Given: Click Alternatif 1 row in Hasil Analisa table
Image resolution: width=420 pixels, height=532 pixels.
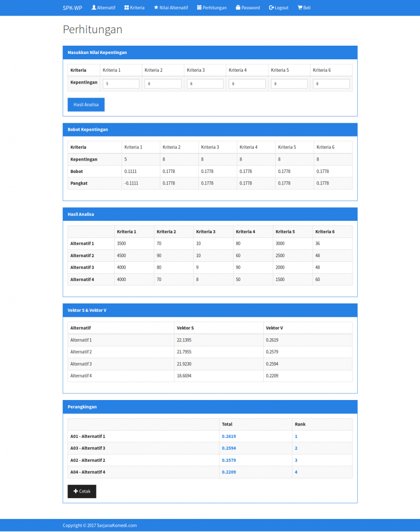Looking at the screenshot, I should [x=210, y=244].
